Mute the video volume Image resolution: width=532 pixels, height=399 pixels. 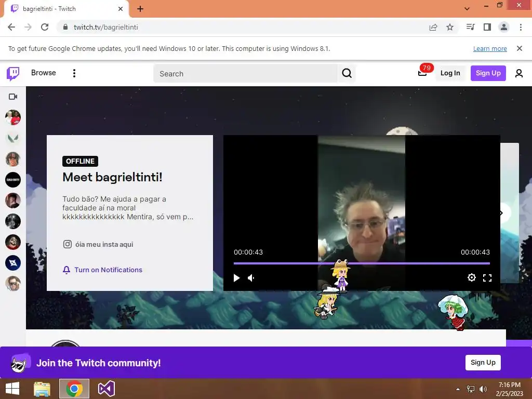pos(251,278)
